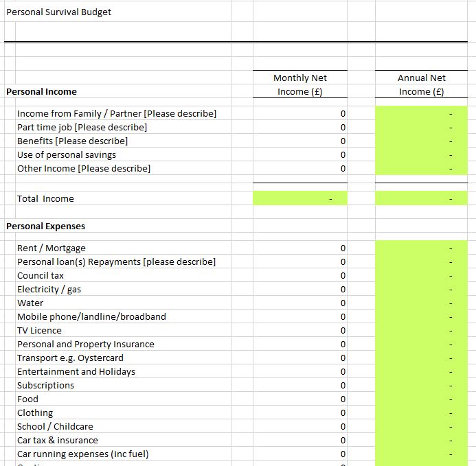Select the Personal Income section heading

41,91
